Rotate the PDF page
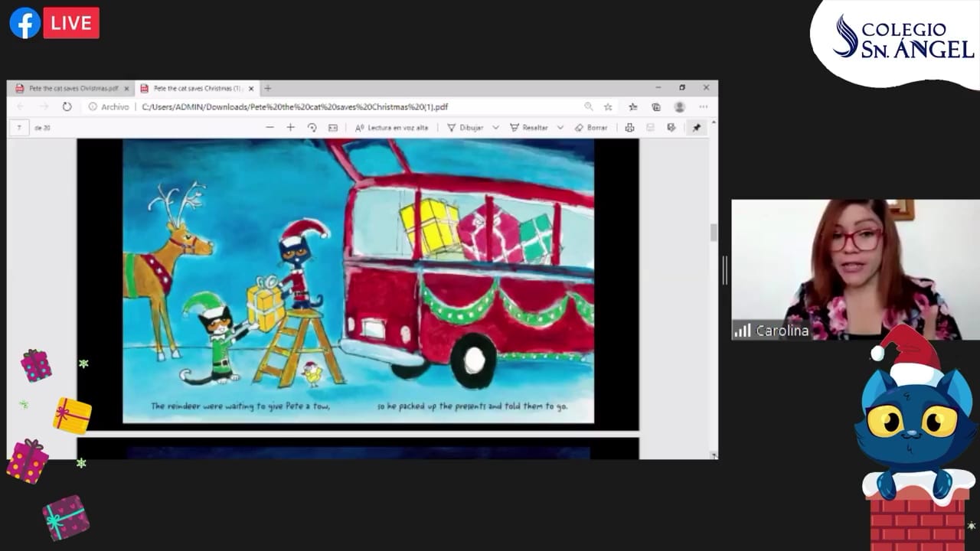Viewport: 980px width, 551px height. (312, 128)
